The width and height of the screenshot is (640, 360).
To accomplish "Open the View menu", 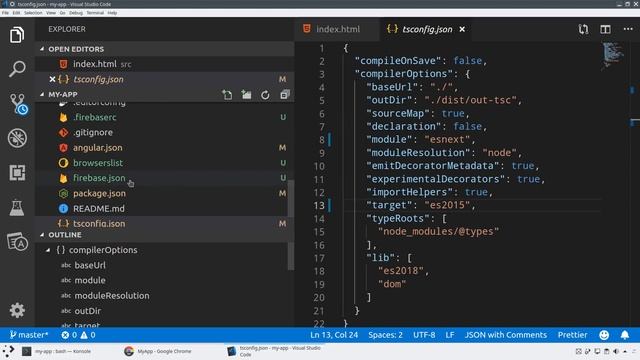I will click(x=51, y=13).
